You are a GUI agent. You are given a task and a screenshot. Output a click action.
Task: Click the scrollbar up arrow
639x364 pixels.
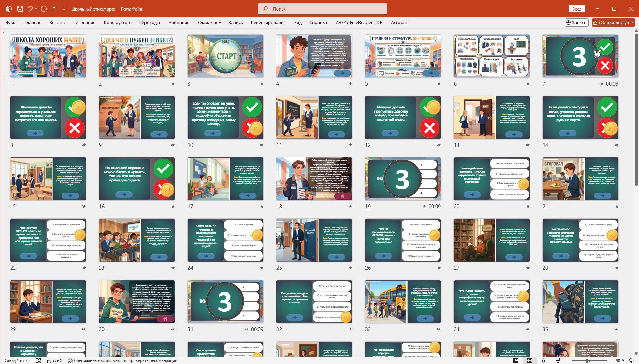click(x=636, y=31)
